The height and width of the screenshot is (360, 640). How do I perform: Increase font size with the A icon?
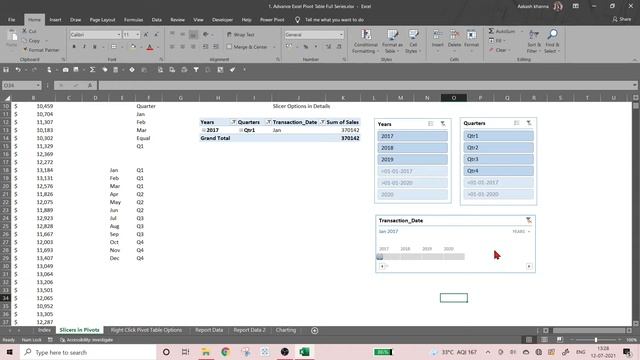(146, 35)
